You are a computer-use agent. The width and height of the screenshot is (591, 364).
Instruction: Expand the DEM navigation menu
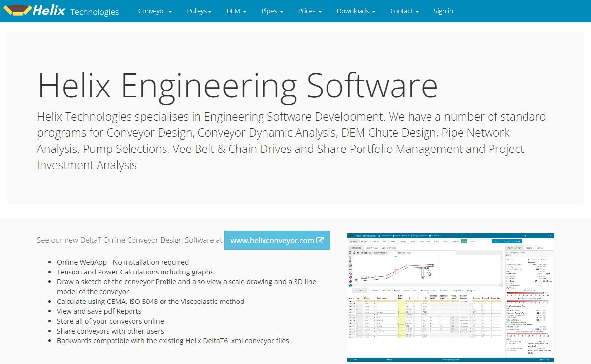[236, 11]
